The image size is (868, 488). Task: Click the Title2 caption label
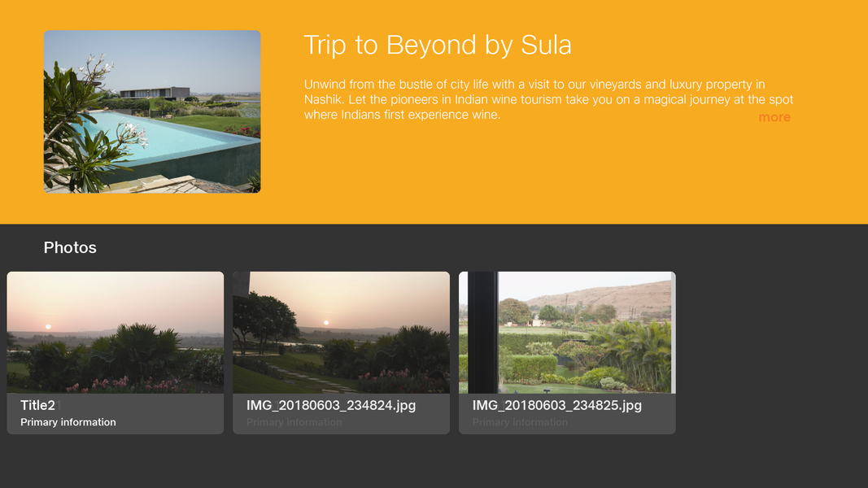38,405
